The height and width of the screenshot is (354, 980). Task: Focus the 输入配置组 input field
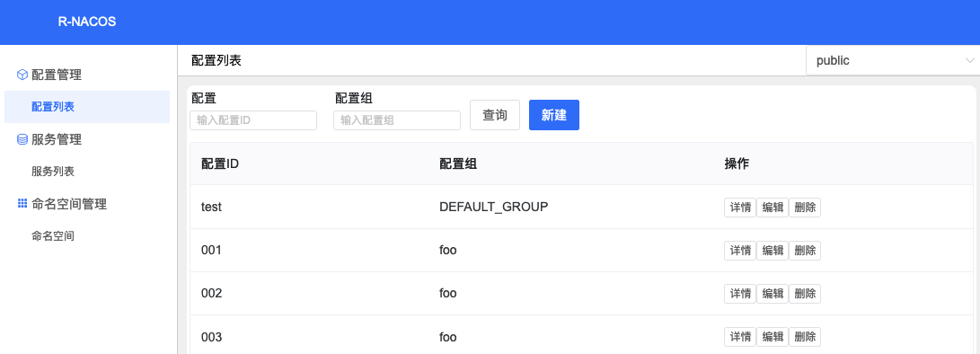397,120
